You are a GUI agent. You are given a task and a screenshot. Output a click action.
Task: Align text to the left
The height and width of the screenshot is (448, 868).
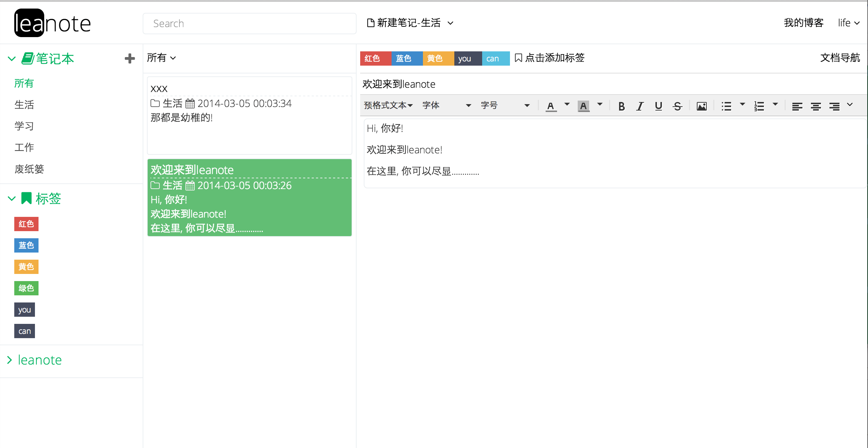point(797,106)
